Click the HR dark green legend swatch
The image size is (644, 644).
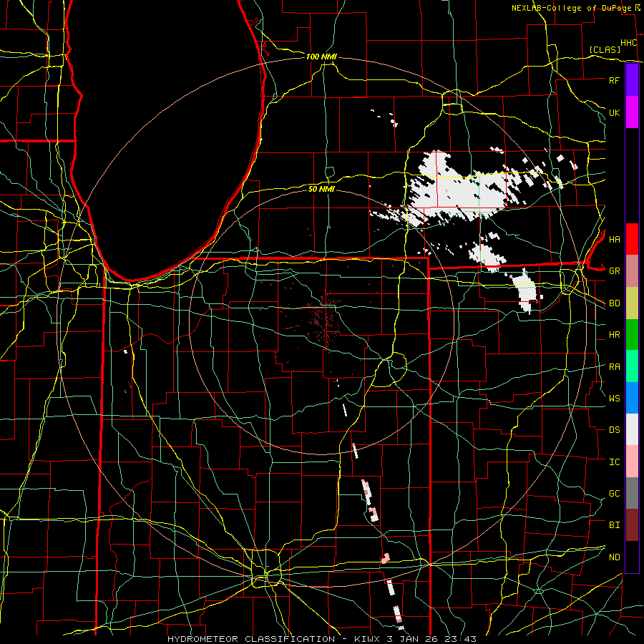coord(632,335)
